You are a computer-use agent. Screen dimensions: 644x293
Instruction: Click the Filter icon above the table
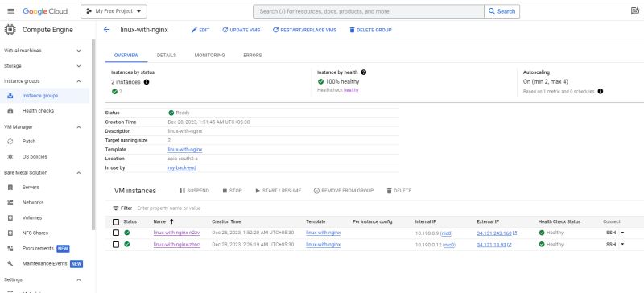tap(116, 208)
